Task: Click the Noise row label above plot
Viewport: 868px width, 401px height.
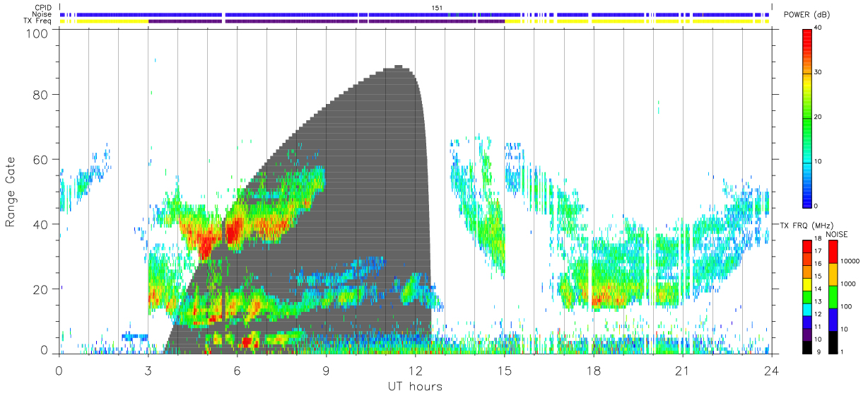Action: 42,14
